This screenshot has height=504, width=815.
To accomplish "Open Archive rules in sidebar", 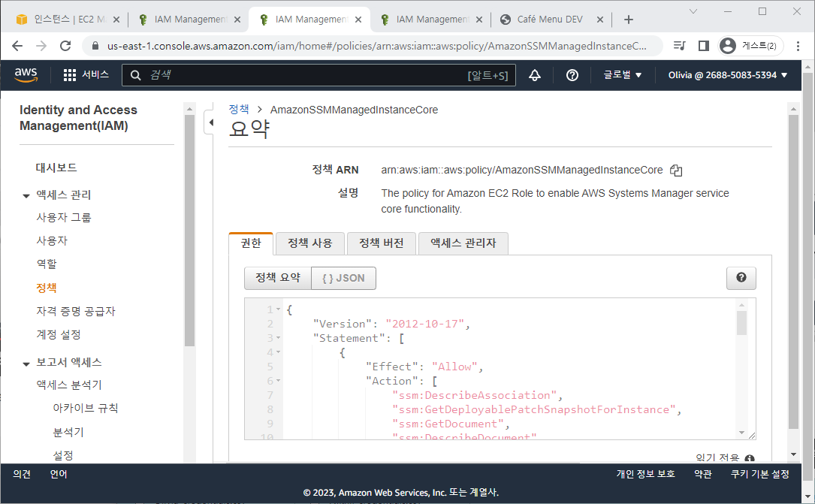I will tap(85, 408).
